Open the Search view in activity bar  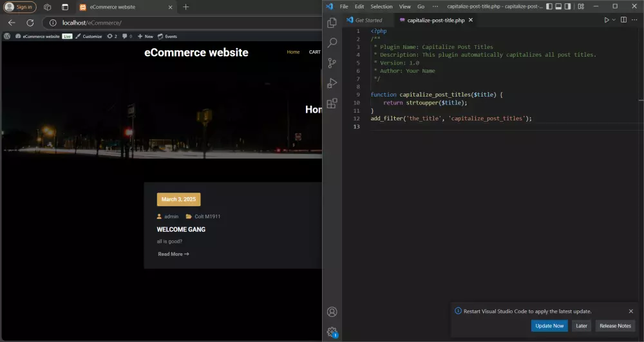tap(332, 43)
